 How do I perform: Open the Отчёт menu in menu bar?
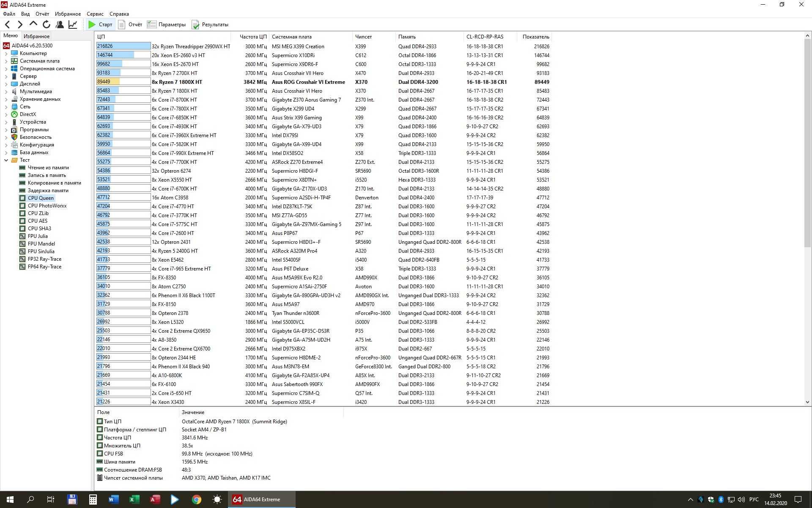42,14
